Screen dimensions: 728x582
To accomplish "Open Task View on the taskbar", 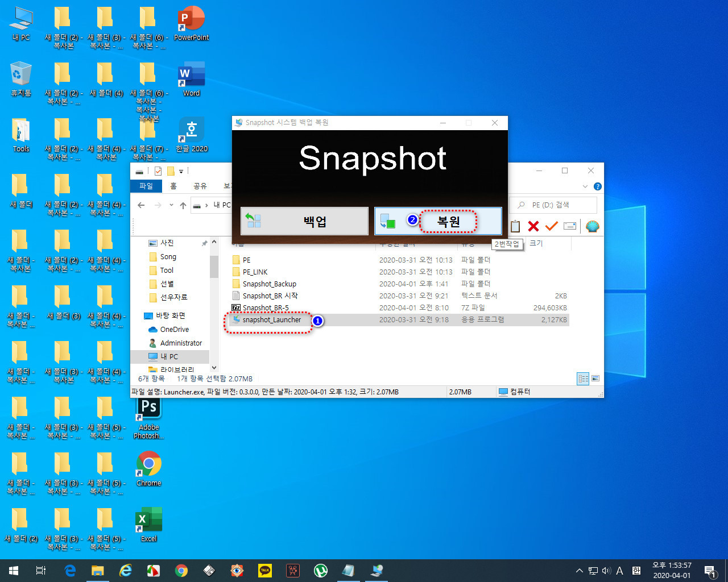I will (41, 571).
